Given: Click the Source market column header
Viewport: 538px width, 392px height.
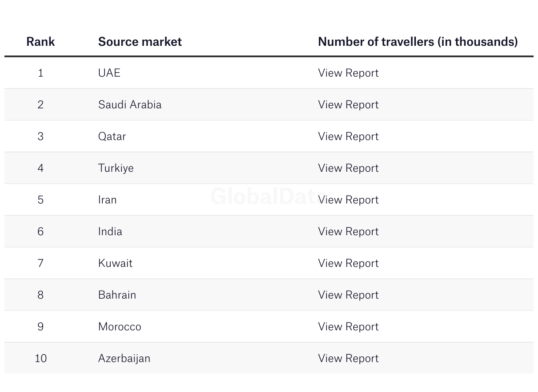Looking at the screenshot, I should (x=140, y=42).
